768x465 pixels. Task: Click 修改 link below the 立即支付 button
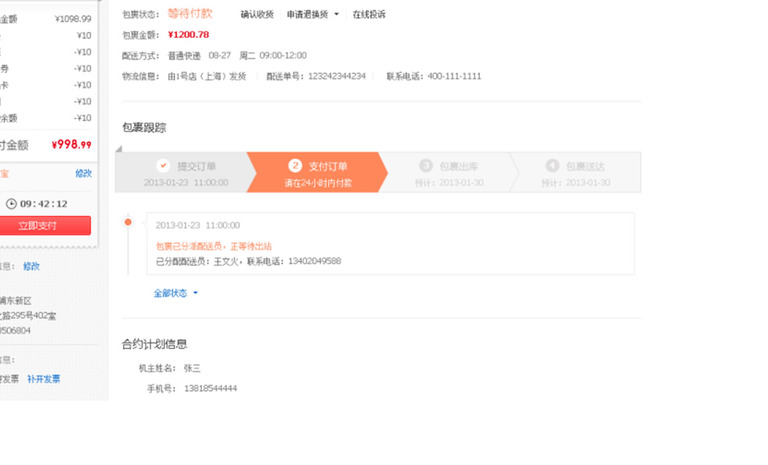pos(31,266)
